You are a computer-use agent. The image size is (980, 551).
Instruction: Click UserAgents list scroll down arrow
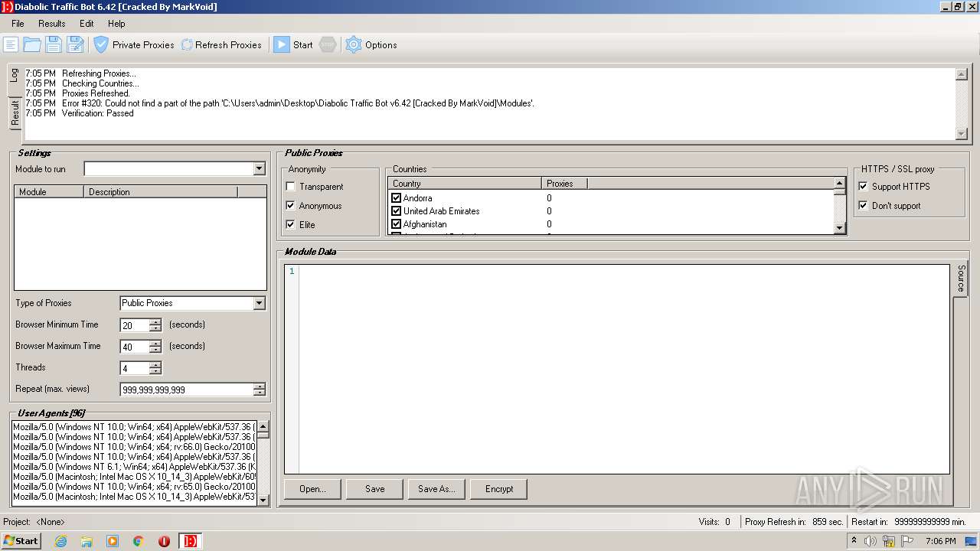(263, 500)
